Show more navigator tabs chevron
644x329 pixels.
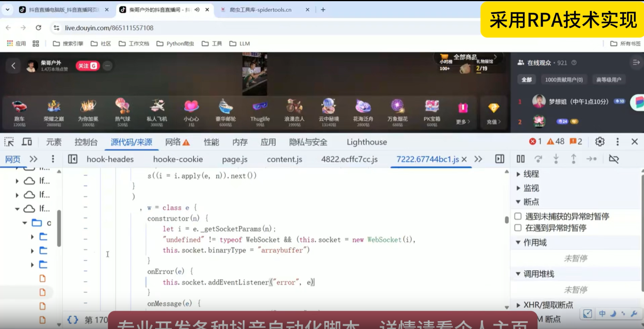(x=34, y=159)
